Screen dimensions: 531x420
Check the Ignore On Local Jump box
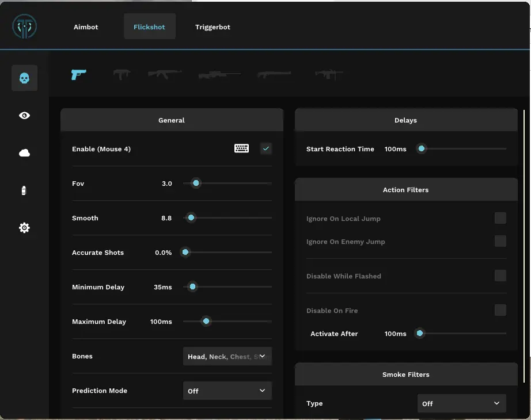coord(500,218)
